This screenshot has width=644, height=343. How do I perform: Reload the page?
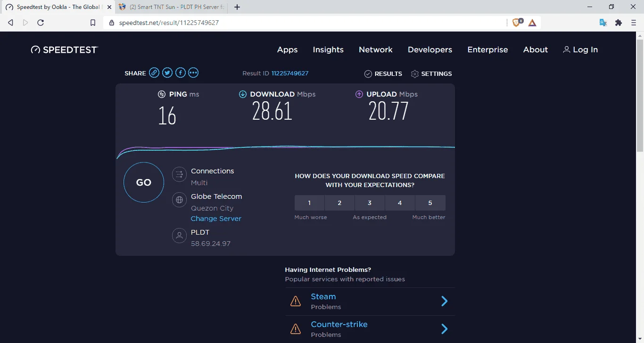[x=41, y=22]
